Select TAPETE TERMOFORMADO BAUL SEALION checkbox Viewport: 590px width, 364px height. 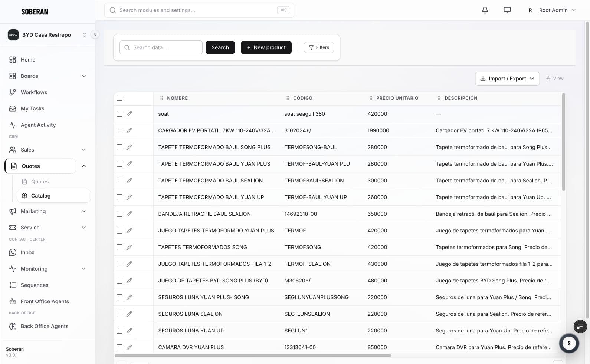pos(119,181)
